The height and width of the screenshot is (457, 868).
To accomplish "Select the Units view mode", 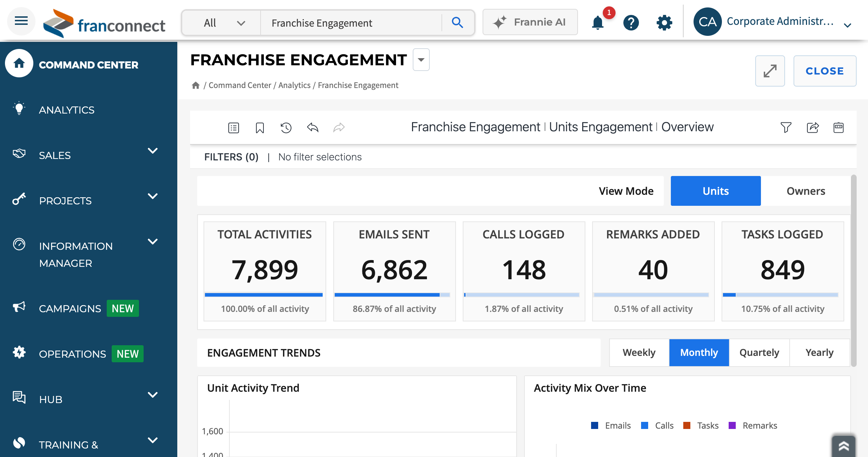I will [x=716, y=191].
